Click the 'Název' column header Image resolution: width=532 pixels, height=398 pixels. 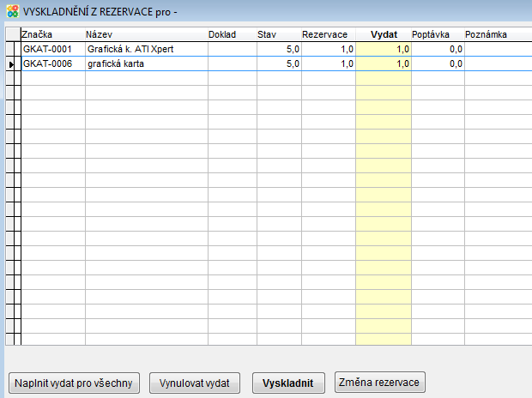pyautogui.click(x=146, y=34)
